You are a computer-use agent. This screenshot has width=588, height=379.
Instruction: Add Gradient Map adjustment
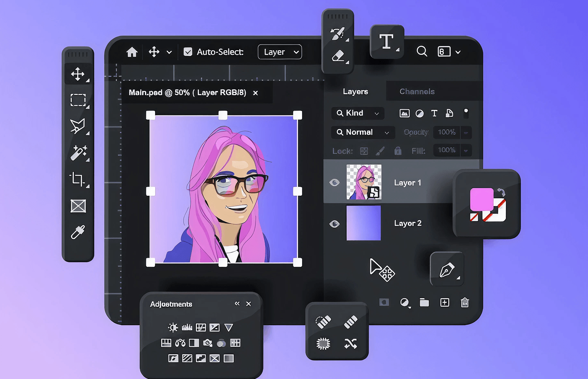[229, 358]
